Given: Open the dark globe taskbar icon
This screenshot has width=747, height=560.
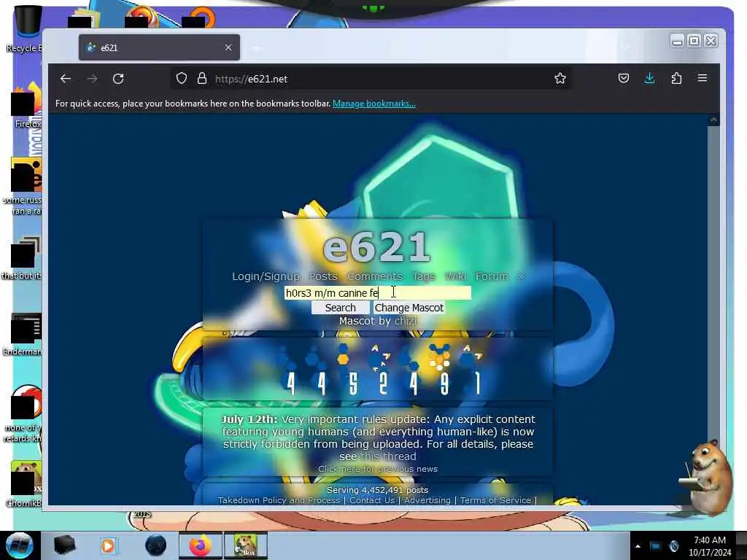Looking at the screenshot, I should pos(156,545).
